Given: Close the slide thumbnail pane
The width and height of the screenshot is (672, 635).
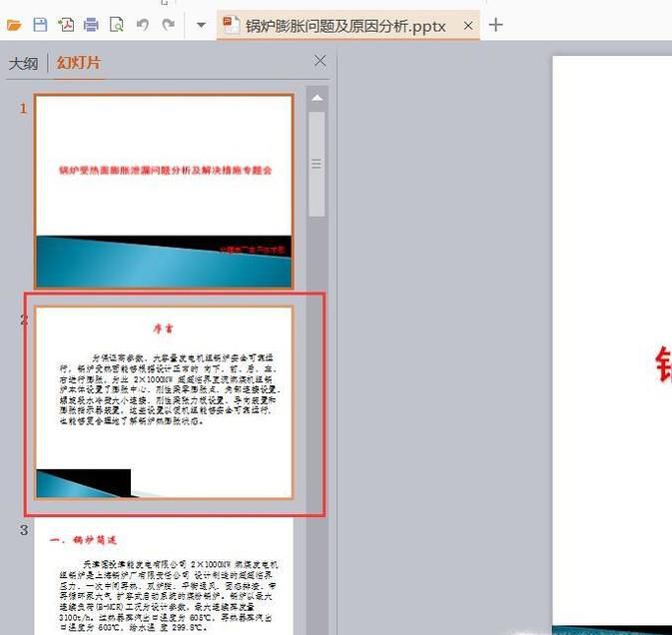Looking at the screenshot, I should click(x=320, y=61).
